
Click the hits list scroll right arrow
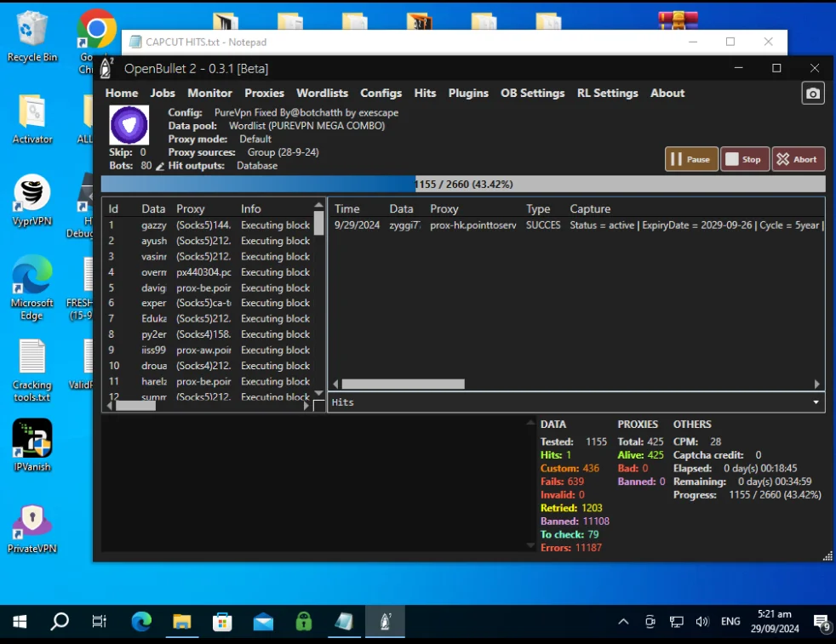pyautogui.click(x=816, y=384)
